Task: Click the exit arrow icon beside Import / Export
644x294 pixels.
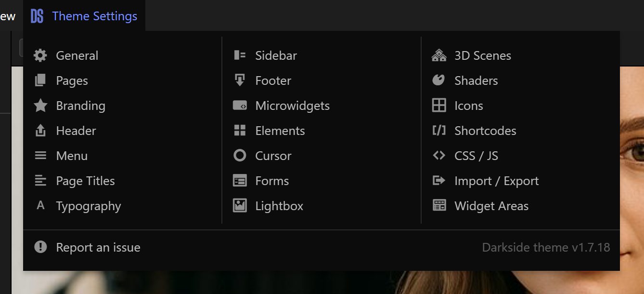Action: (x=439, y=181)
